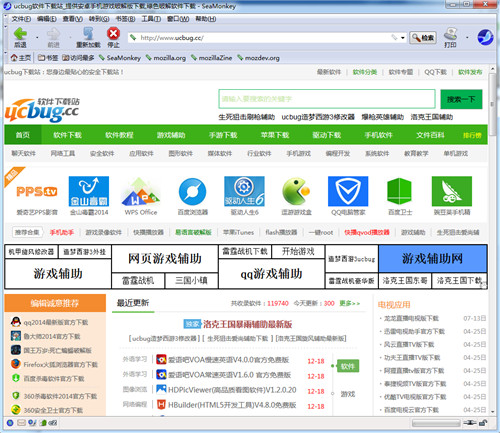Select the 软件下载 navigation tab
The width and height of the screenshot is (500, 433).
[67, 135]
